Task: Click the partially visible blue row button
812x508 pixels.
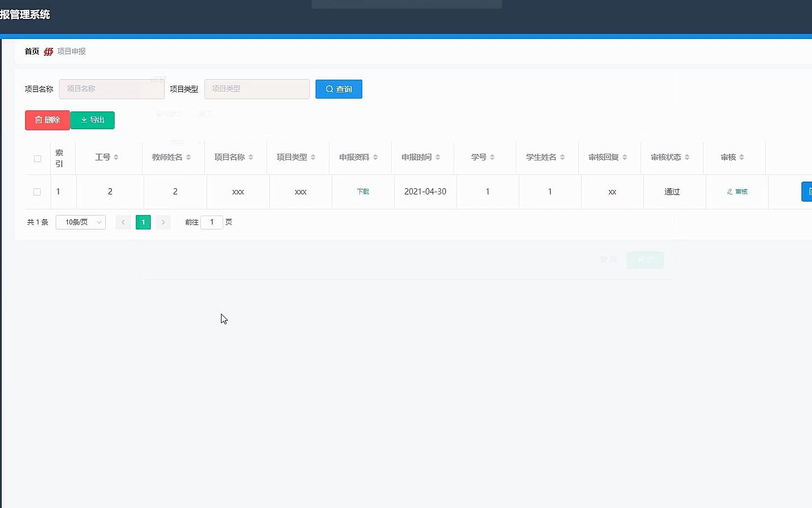Action: (x=806, y=192)
